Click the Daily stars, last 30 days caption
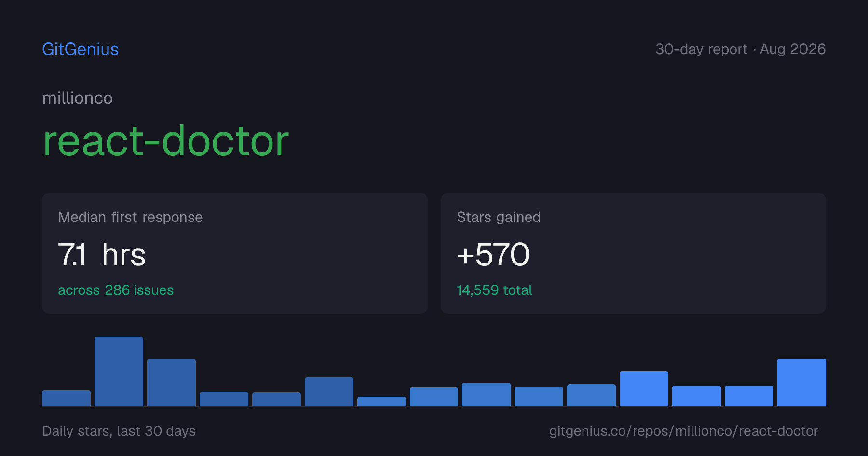 click(119, 431)
